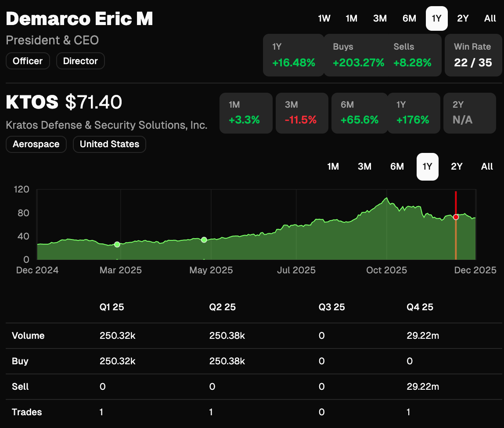Click the Volume row label
Image resolution: width=504 pixels, height=428 pixels.
[28, 336]
